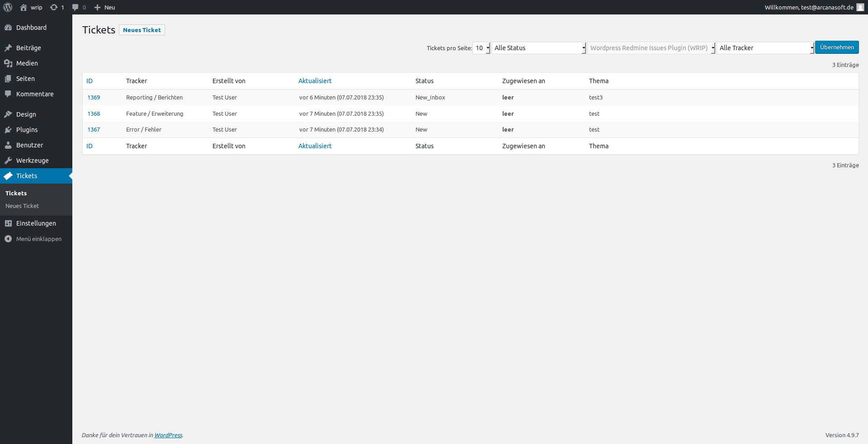Click the Neues Ticket button beside heading
The height and width of the screenshot is (444, 868).
pos(142,30)
